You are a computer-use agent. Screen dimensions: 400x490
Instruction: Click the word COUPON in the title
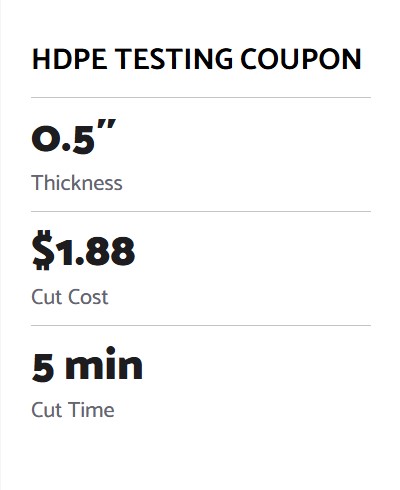point(301,59)
